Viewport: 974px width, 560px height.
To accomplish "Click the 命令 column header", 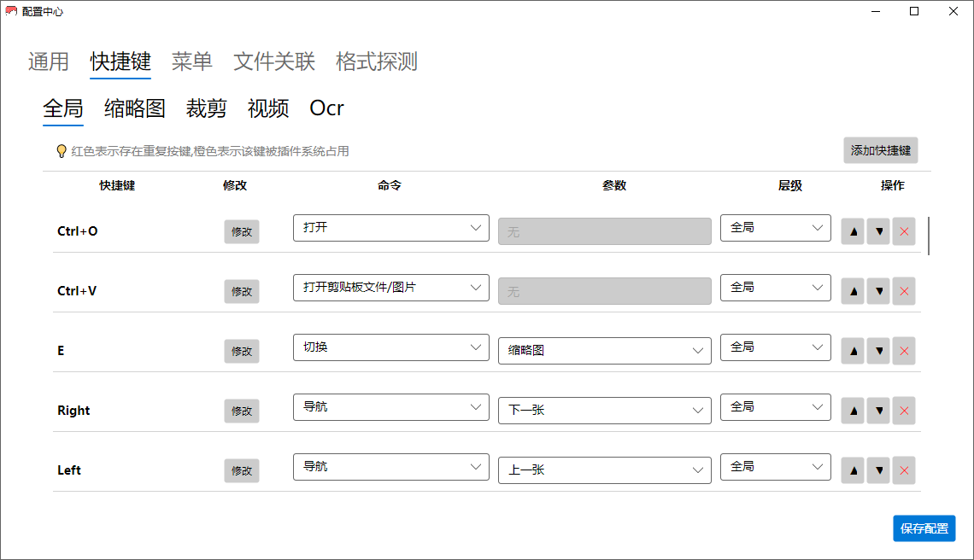I will (x=390, y=185).
